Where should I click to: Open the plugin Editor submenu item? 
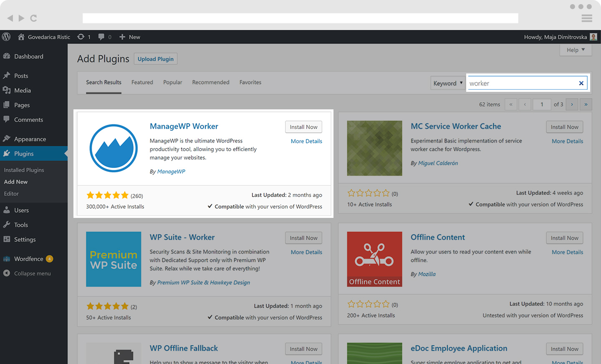coord(11,194)
